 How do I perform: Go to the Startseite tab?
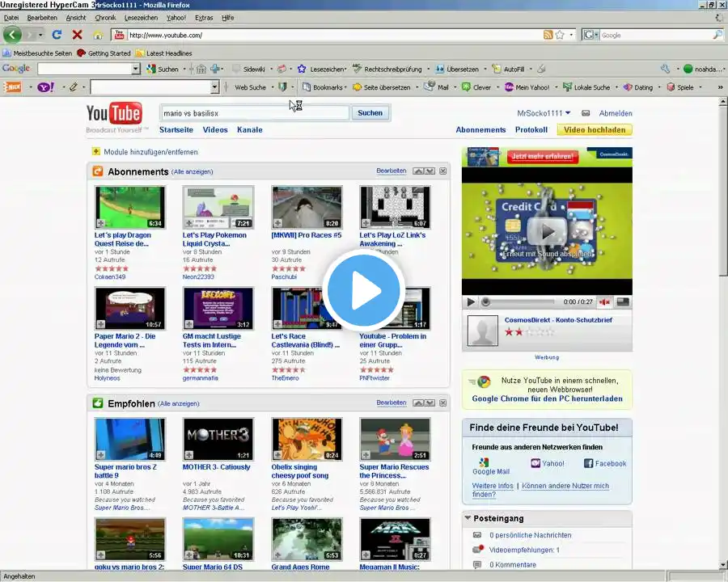click(x=176, y=130)
